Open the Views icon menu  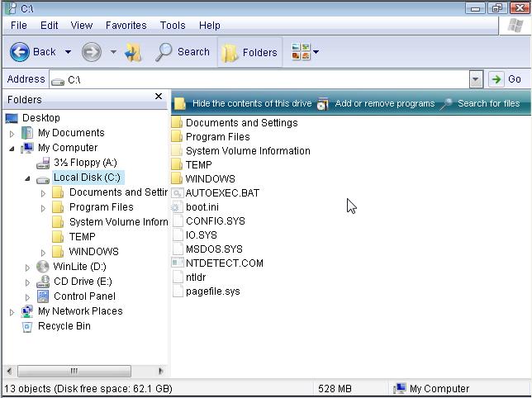[301, 51]
